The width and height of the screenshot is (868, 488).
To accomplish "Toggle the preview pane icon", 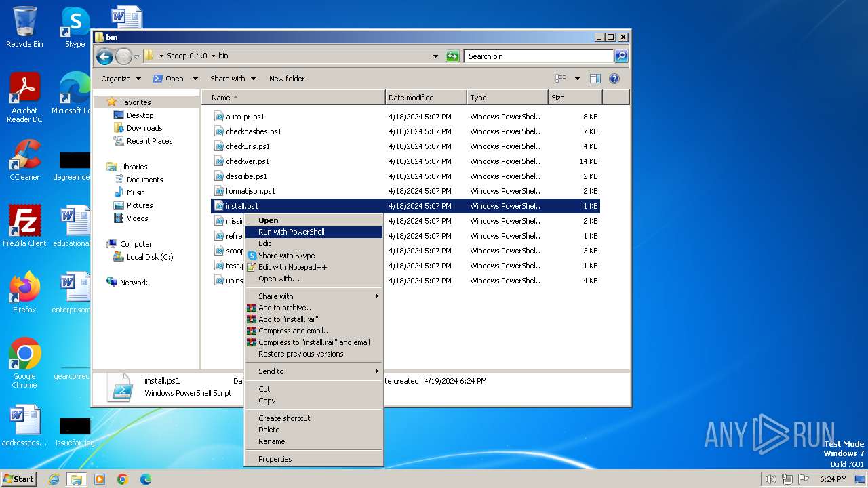I will tap(595, 79).
